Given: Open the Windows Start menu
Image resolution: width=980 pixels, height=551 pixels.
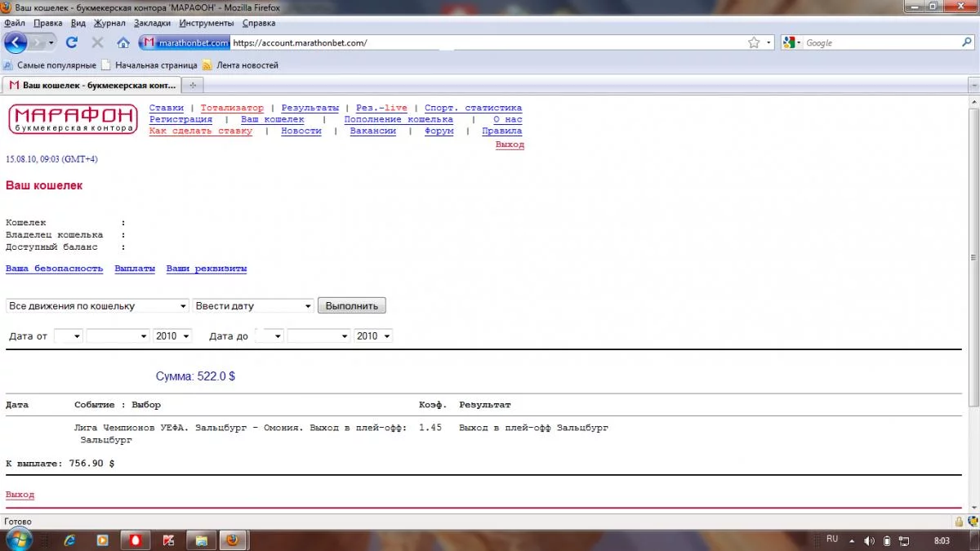Looking at the screenshot, I should click(18, 540).
